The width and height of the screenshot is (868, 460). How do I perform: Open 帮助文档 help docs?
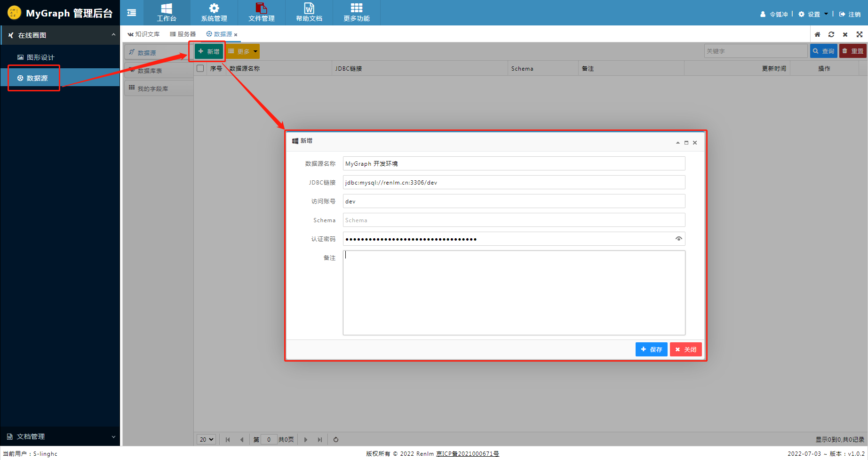(309, 13)
